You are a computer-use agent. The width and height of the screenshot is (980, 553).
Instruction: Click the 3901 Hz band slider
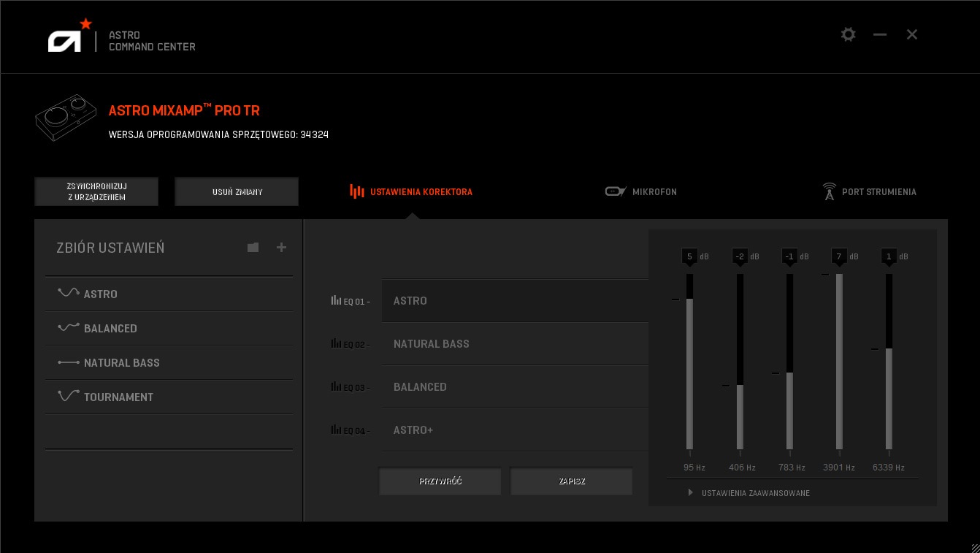click(839, 362)
